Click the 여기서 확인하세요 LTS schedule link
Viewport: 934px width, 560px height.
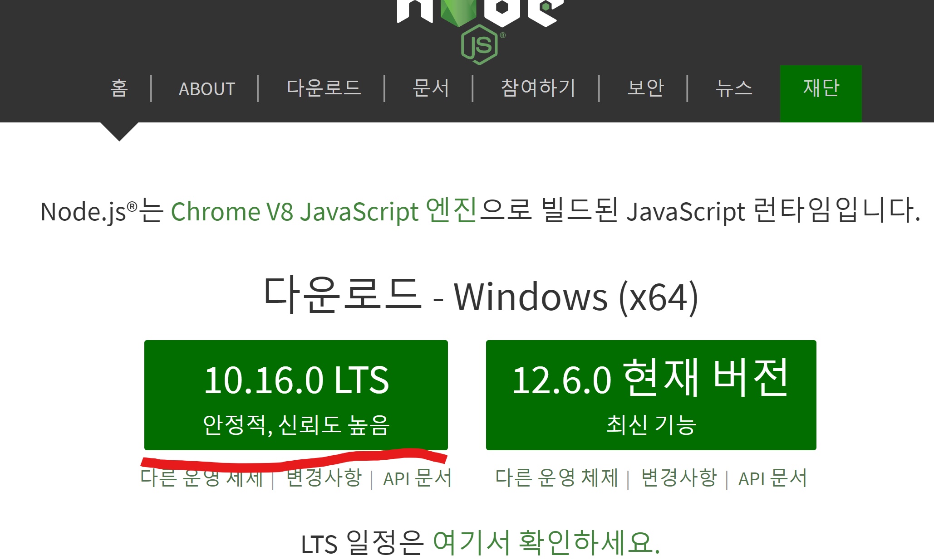pyautogui.click(x=546, y=543)
